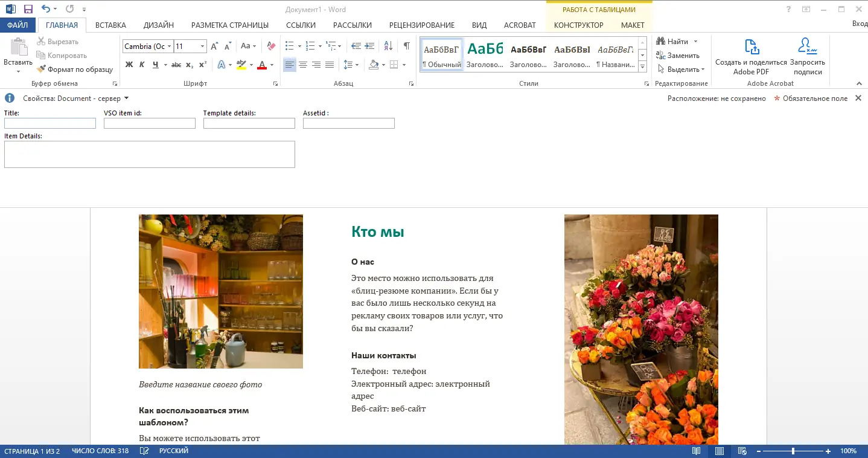
Task: Open the РЕЦЕНЗИРОВАНИЕ ribbon tab
Action: pos(421,25)
